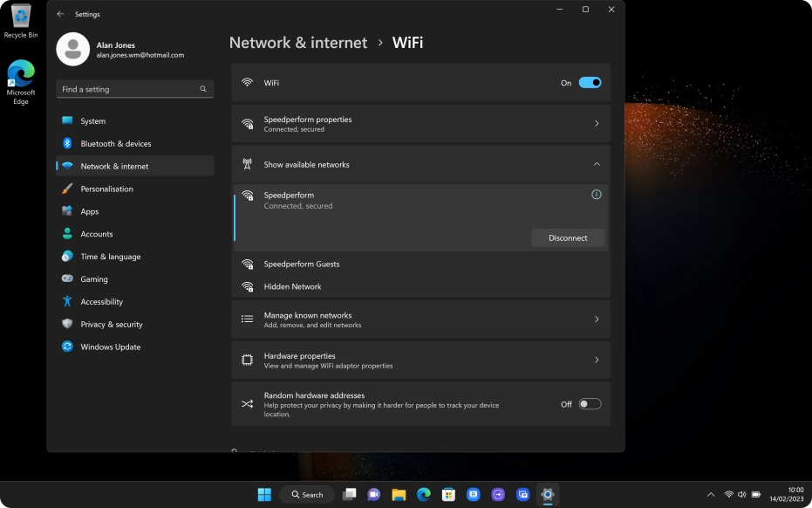Open Privacy & security settings

pos(112,324)
